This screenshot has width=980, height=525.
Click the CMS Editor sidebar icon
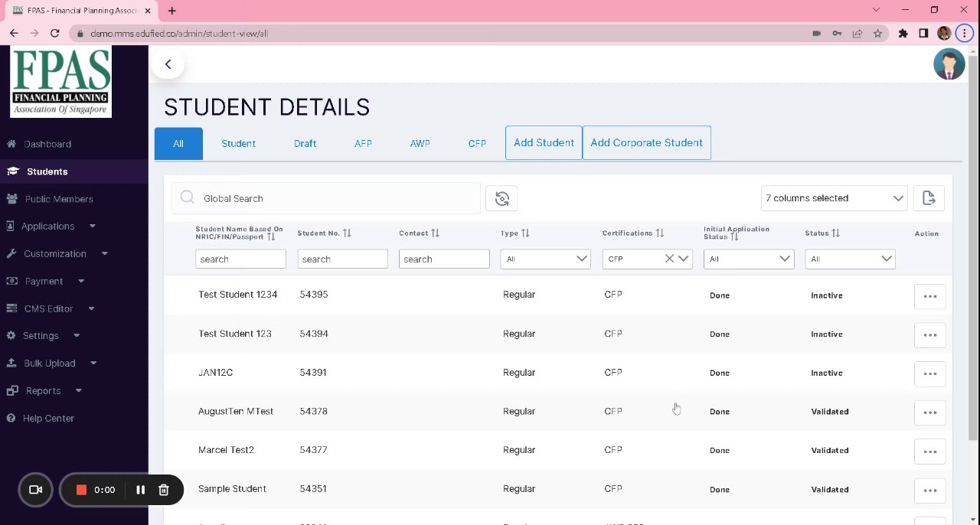(11, 308)
